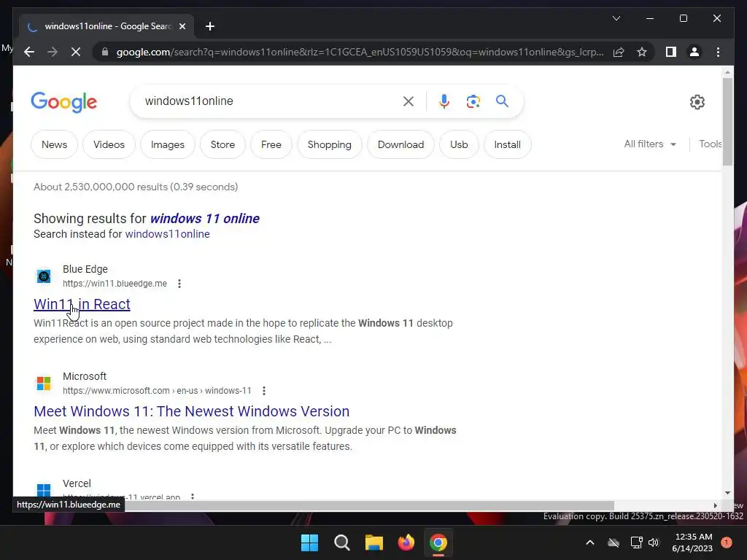Image resolution: width=747 pixels, height=560 pixels.
Task: Click the Blue Edge site favicon
Action: [x=44, y=276]
